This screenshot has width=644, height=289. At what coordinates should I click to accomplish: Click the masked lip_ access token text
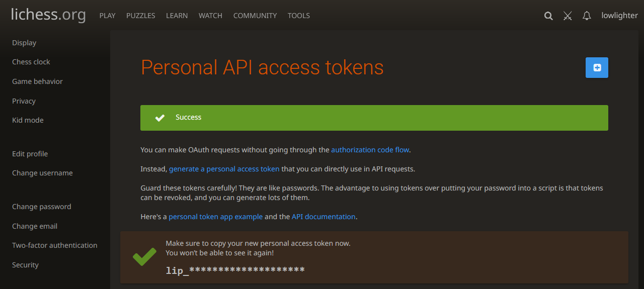click(x=235, y=270)
